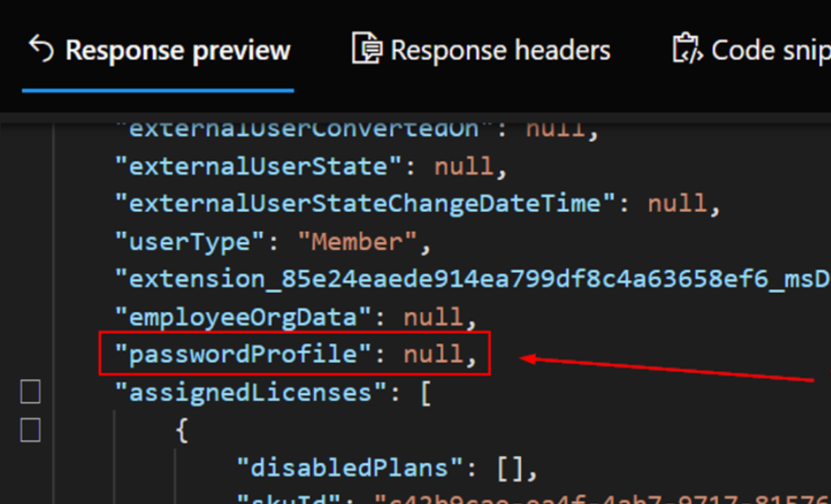The width and height of the screenshot is (831, 504).
Task: Click the extension_85e24eaede914 property key
Action: click(471, 279)
